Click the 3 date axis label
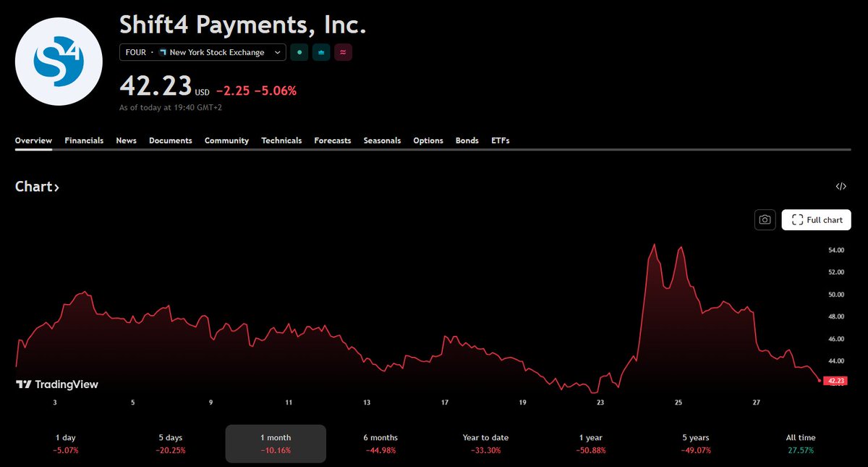 tap(55, 403)
